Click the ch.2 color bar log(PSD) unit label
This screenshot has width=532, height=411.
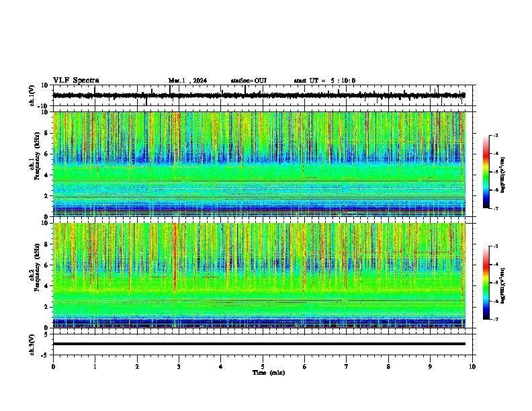[502, 286]
